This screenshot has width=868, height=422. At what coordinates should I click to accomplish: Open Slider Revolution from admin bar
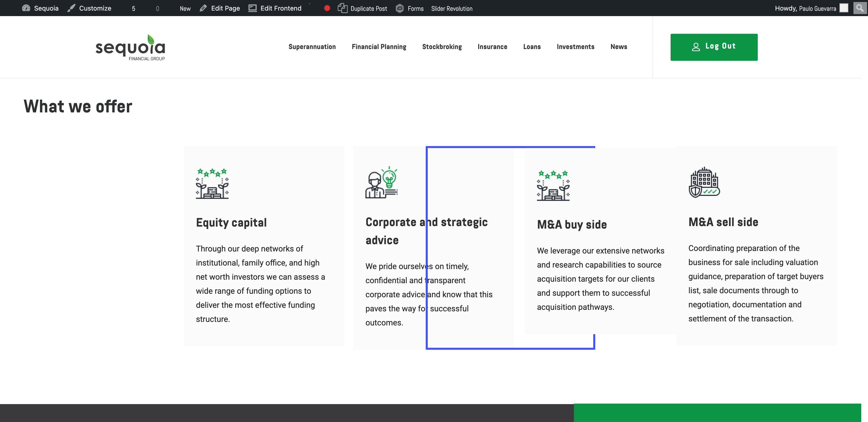pos(452,9)
